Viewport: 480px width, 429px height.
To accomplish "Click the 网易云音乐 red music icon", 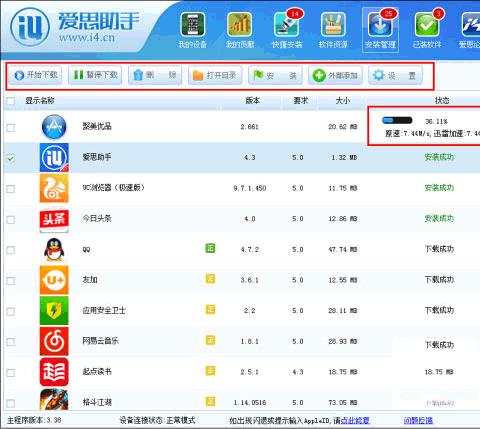I will [x=54, y=341].
